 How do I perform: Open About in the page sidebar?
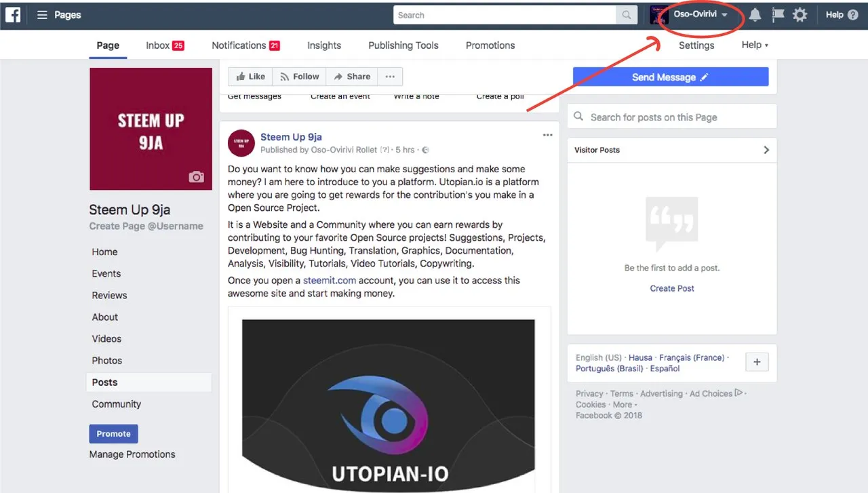point(105,317)
